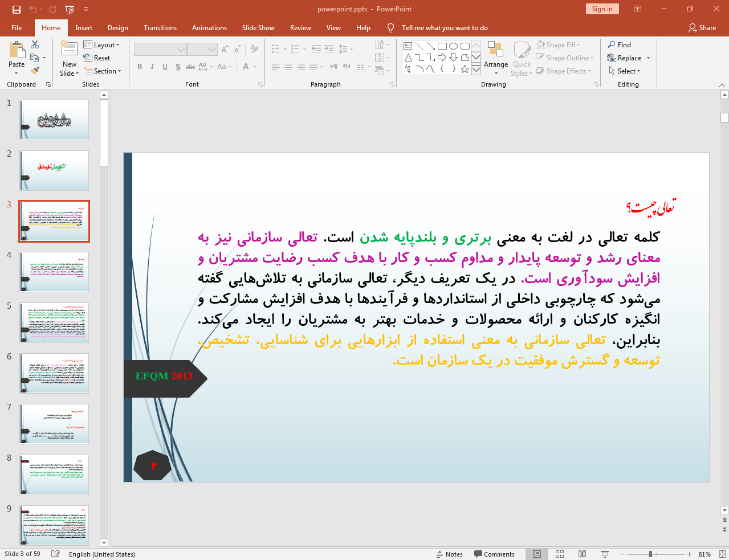Fit slide to current window icon
The width and height of the screenshot is (729, 560).
pyautogui.click(x=722, y=554)
